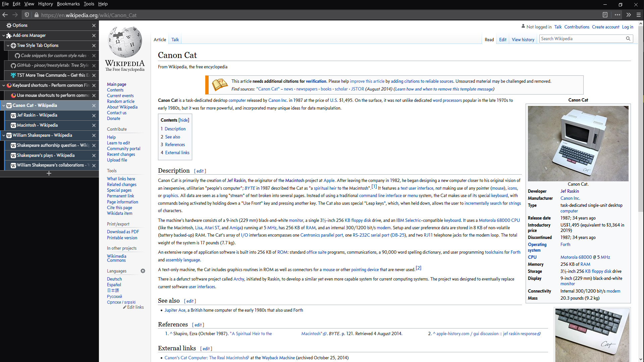The width and height of the screenshot is (644, 362).
Task: Hide the Contents table via hide toggle
Action: coord(184,120)
